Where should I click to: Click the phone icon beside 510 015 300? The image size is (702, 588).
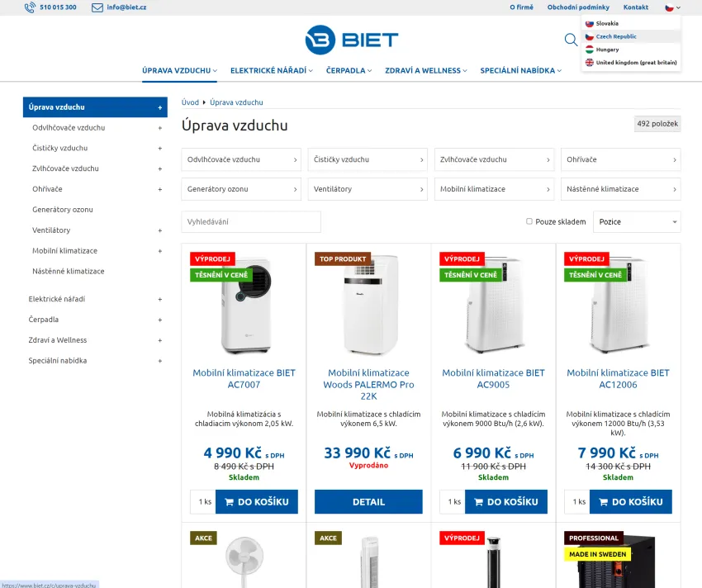30,7
